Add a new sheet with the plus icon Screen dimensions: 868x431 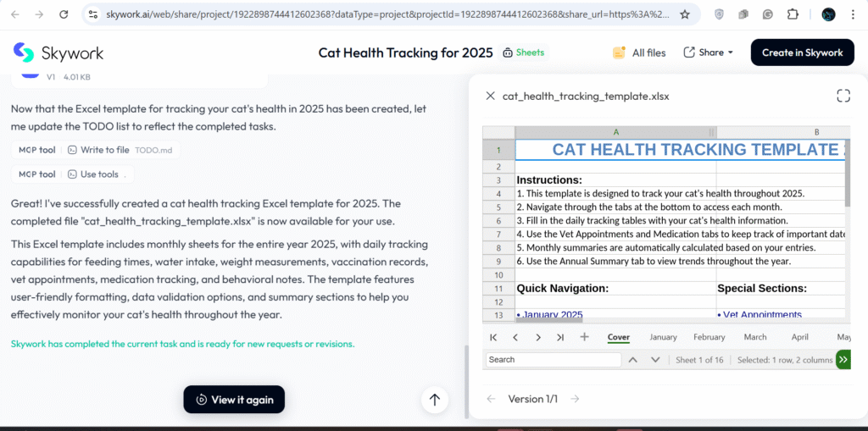584,337
